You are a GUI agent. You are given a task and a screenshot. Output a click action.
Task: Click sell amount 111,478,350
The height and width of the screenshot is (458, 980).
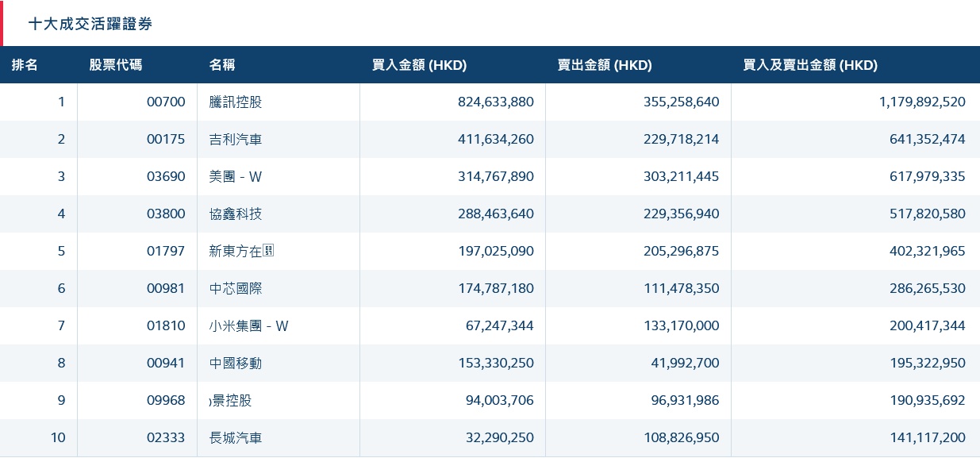682,288
